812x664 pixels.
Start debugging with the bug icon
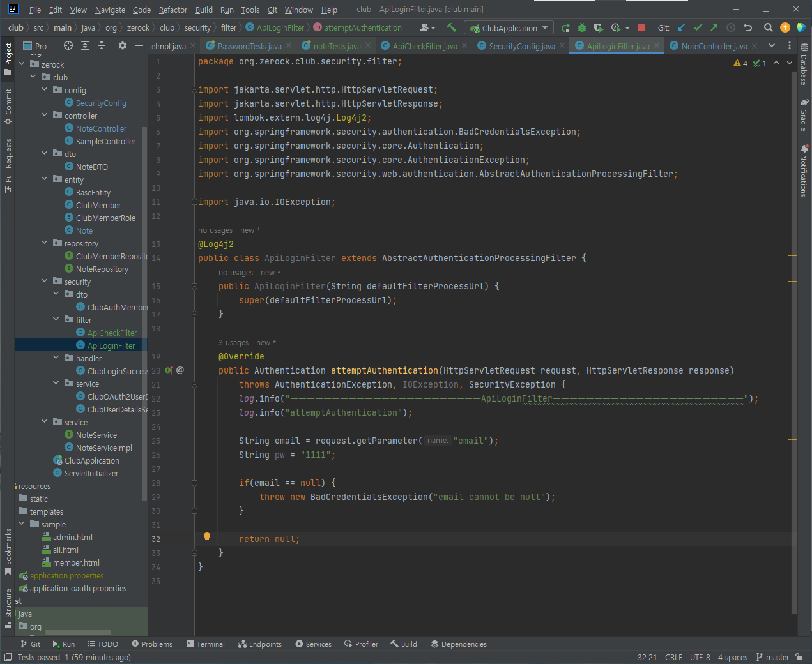click(x=582, y=27)
